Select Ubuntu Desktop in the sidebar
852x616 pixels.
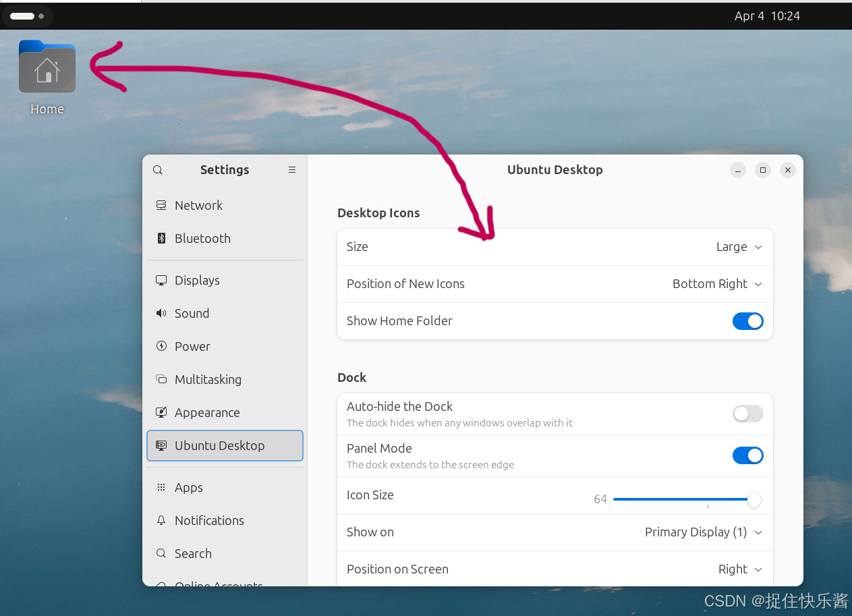click(225, 445)
